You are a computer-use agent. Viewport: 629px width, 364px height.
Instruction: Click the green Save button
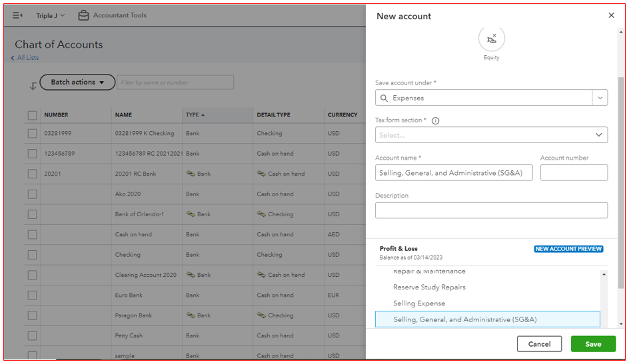pos(593,344)
